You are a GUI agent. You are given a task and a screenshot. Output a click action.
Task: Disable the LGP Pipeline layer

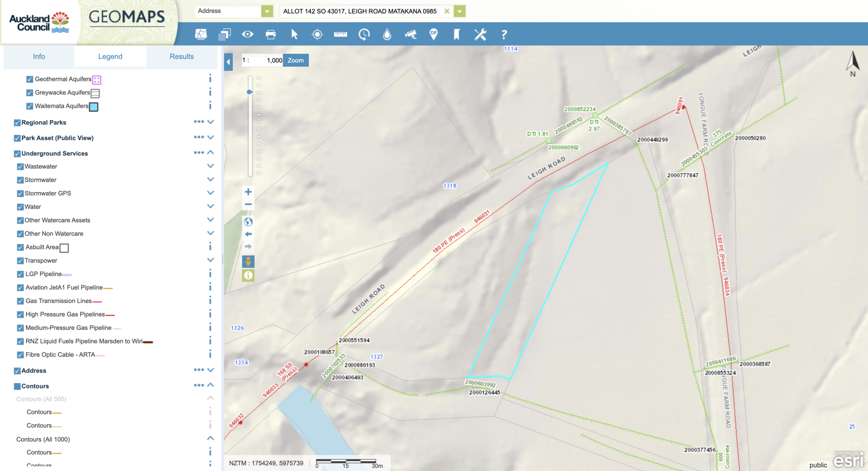[x=20, y=274]
